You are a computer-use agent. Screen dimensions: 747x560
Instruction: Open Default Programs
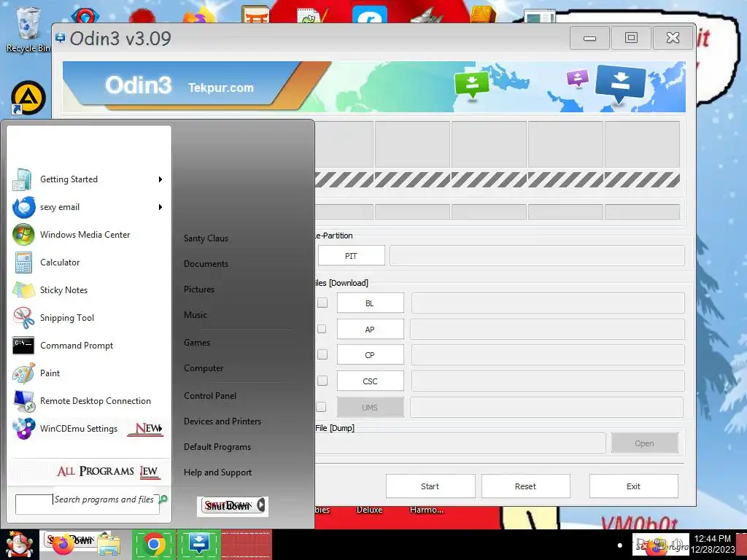217,447
